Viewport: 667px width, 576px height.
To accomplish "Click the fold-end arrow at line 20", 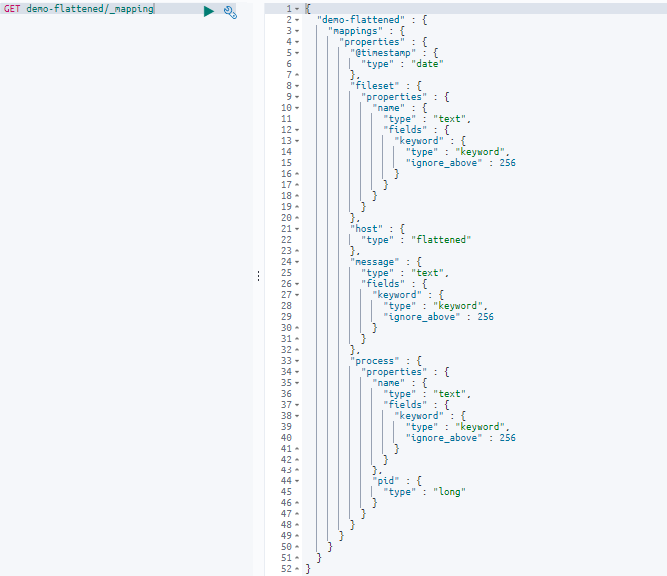I will 297,218.
